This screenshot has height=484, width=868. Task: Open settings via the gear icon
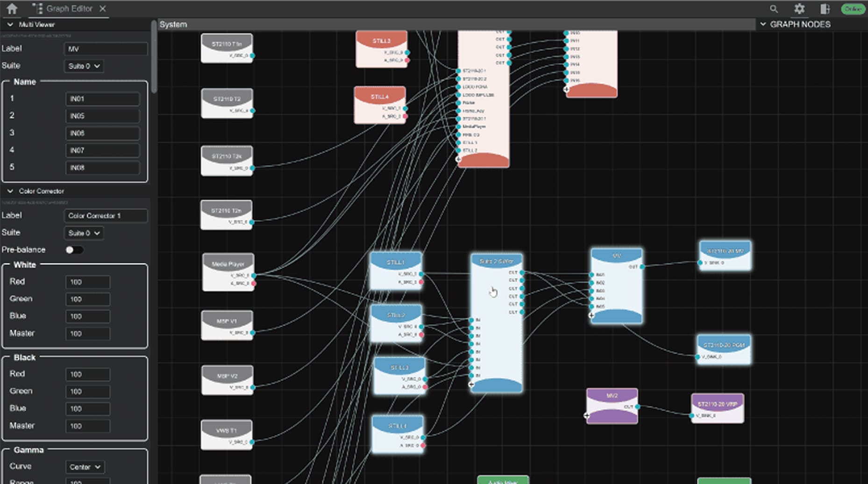tap(799, 9)
